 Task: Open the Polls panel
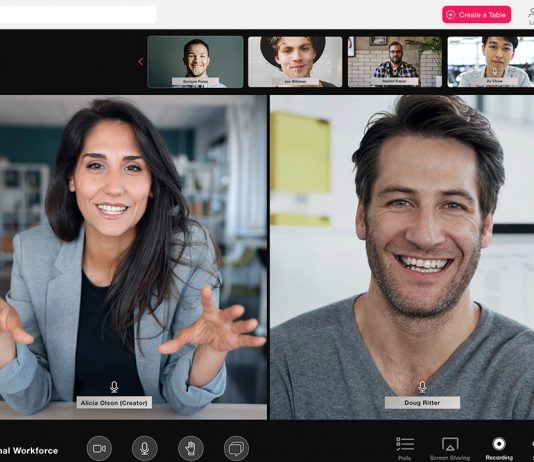point(405,448)
